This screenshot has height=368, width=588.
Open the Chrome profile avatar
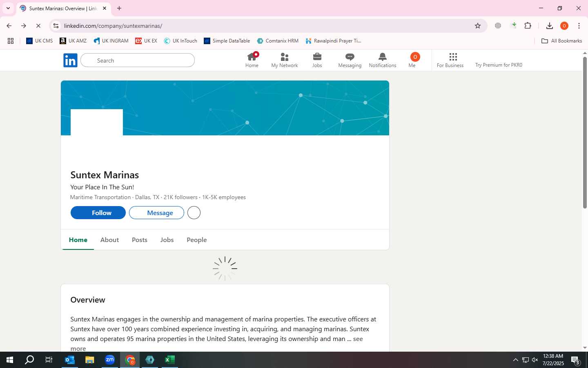click(564, 26)
